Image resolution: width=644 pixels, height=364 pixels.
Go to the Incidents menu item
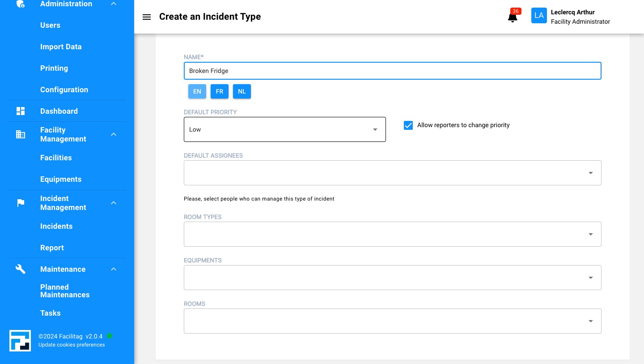[56, 226]
